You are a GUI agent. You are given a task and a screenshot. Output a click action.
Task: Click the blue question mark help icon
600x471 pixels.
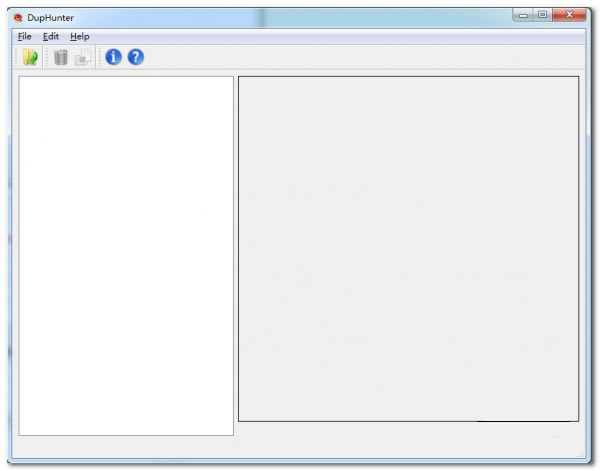135,57
